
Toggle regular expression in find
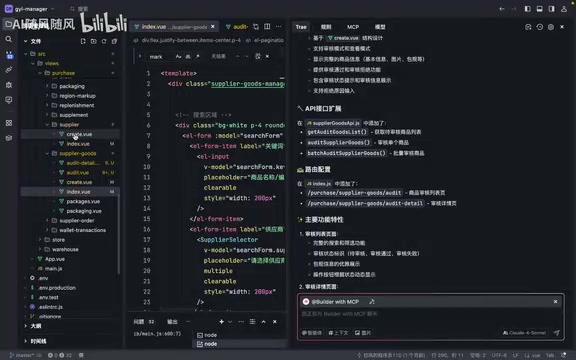[x=197, y=56]
